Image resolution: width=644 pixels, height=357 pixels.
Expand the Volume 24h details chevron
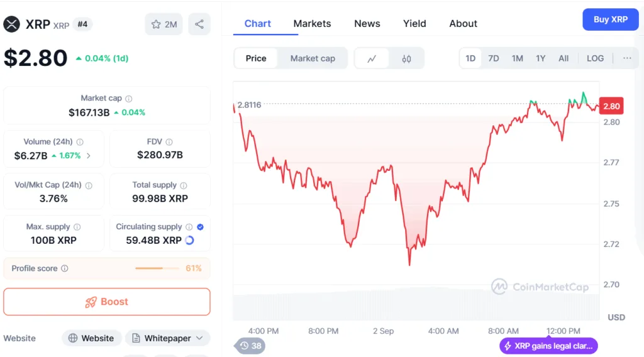[x=89, y=156]
